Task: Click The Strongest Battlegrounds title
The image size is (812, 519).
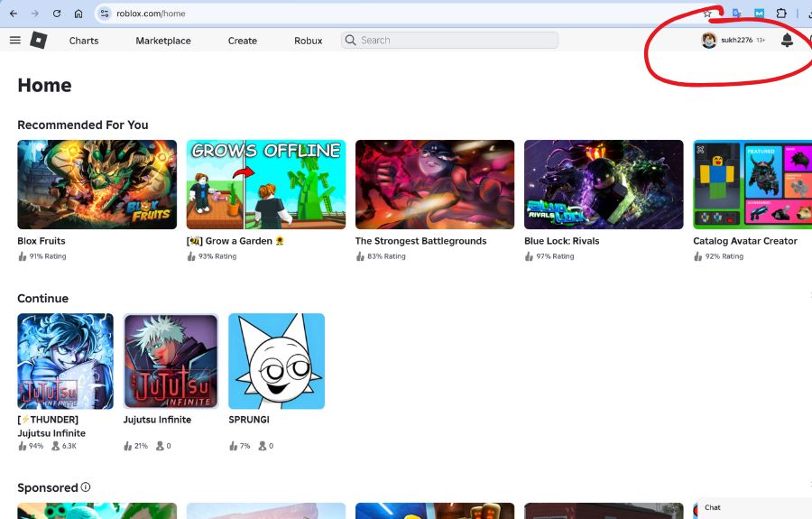Action: 421,241
